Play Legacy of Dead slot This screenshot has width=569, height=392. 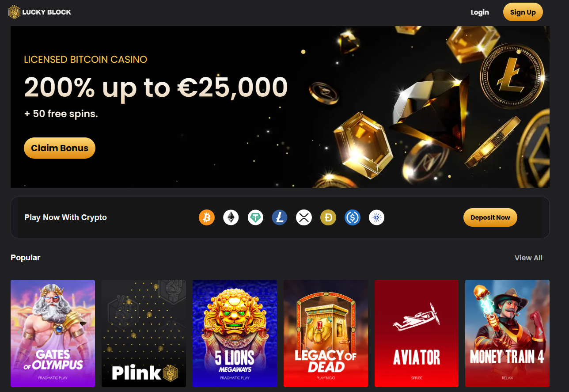pos(326,333)
